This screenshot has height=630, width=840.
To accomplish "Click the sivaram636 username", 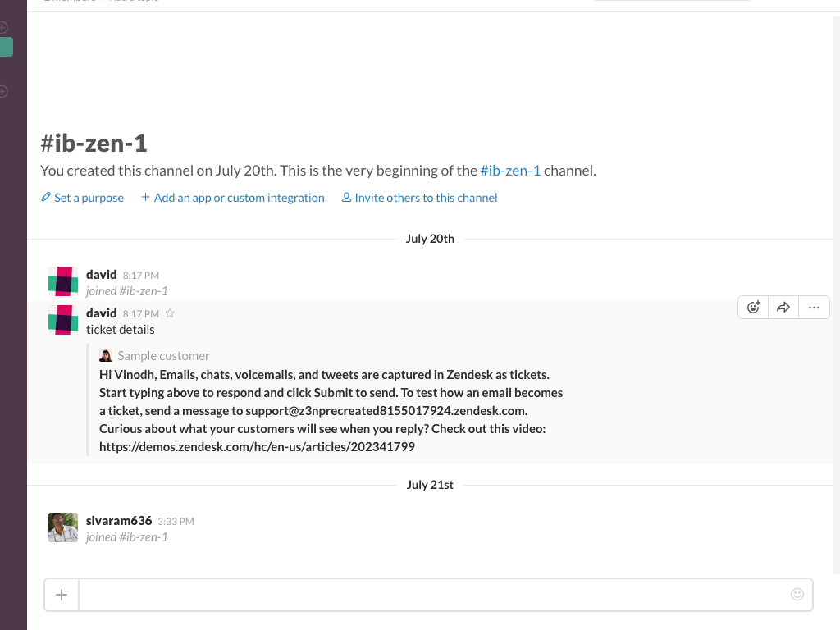I will pos(119,521).
